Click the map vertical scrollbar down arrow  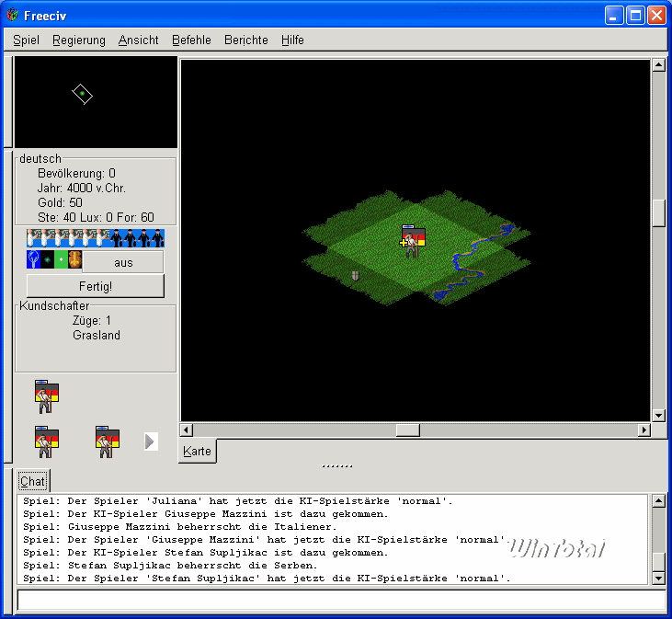point(659,415)
